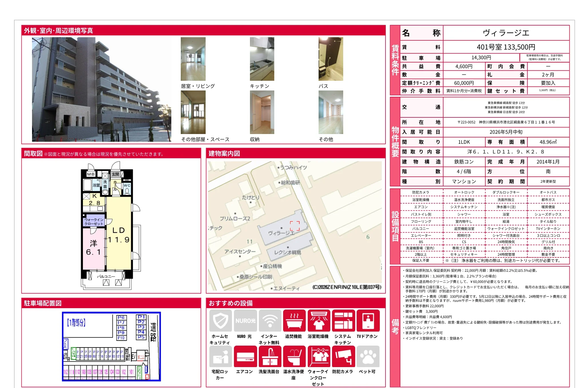Click the エアコン air conditioner icon
This screenshot has height=388, width=588.
click(245, 356)
